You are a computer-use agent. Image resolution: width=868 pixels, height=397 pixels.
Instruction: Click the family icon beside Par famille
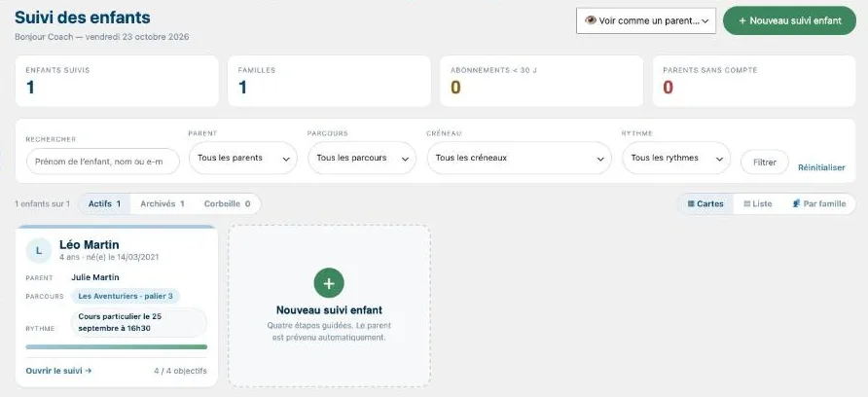click(x=797, y=203)
